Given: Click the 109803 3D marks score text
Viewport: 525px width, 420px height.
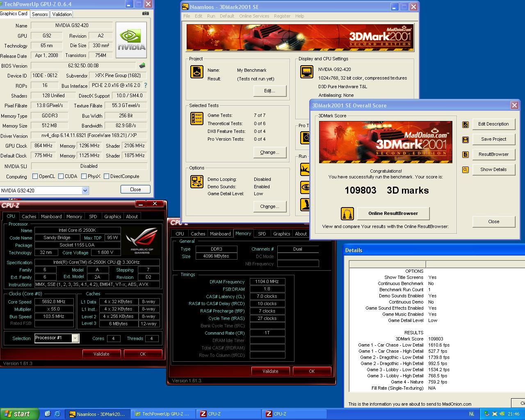Looking at the screenshot, I should point(386,190).
